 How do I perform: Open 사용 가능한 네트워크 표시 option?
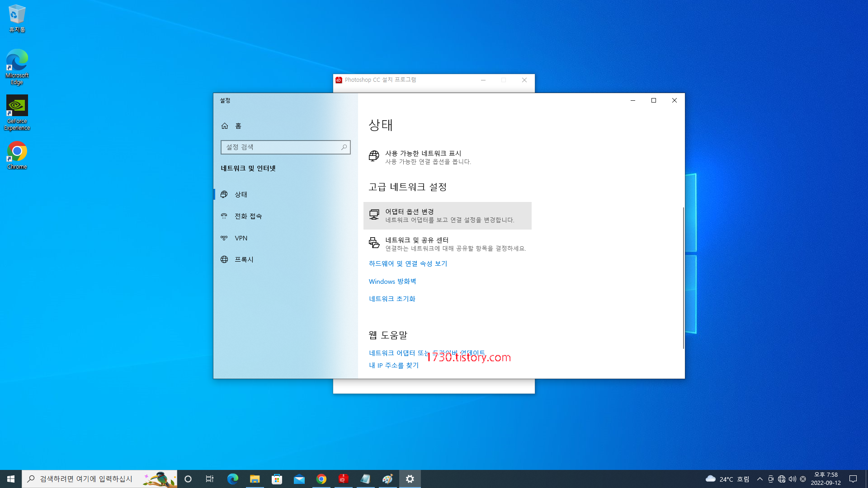click(423, 157)
